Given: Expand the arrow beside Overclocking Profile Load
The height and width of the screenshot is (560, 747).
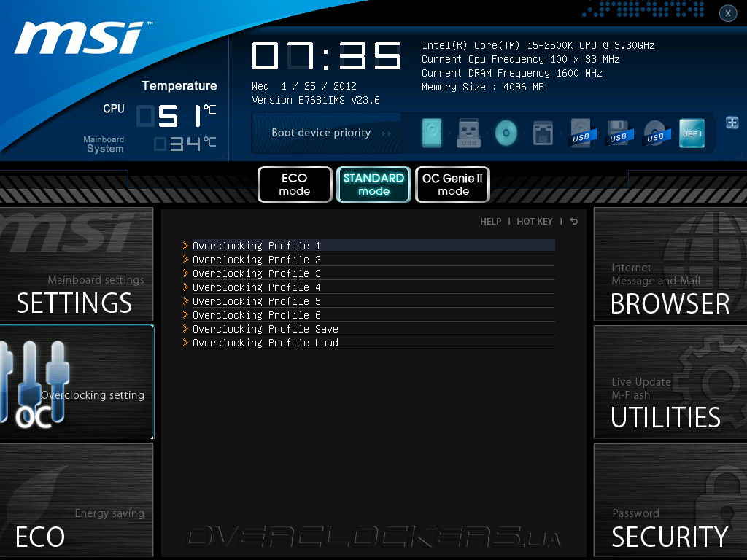Looking at the screenshot, I should click(x=185, y=342).
